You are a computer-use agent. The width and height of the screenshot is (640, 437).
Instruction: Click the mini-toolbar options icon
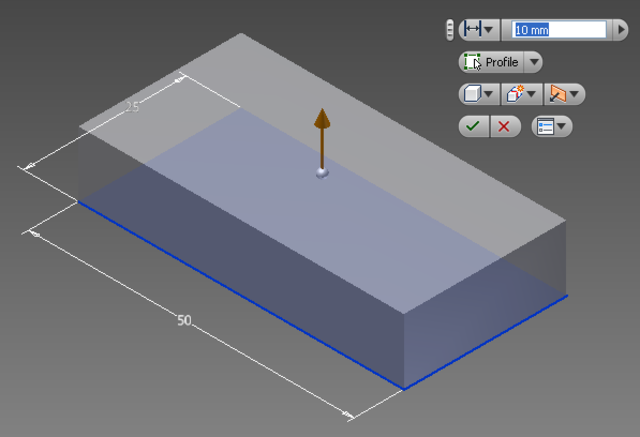545,126
